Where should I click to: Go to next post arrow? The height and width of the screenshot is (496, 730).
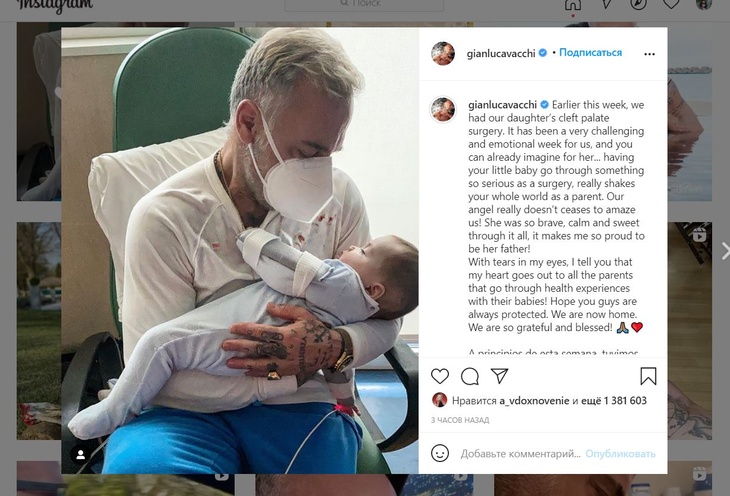724,251
